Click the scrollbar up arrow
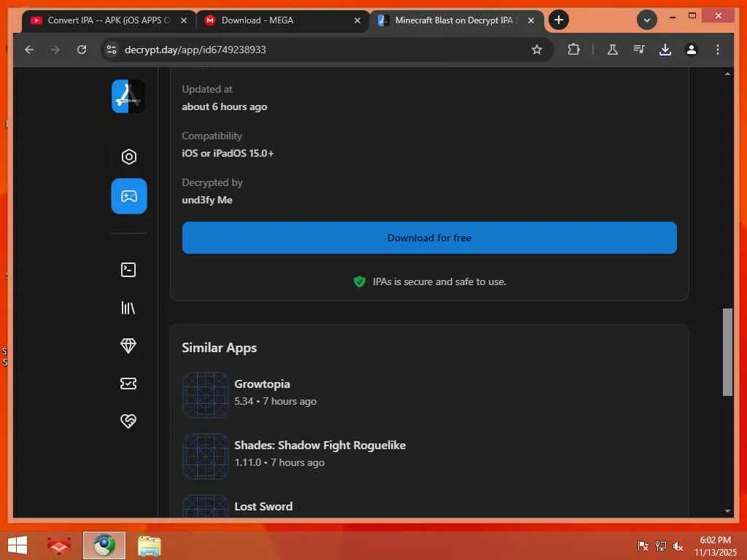This screenshot has height=560, width=747. 727,74
